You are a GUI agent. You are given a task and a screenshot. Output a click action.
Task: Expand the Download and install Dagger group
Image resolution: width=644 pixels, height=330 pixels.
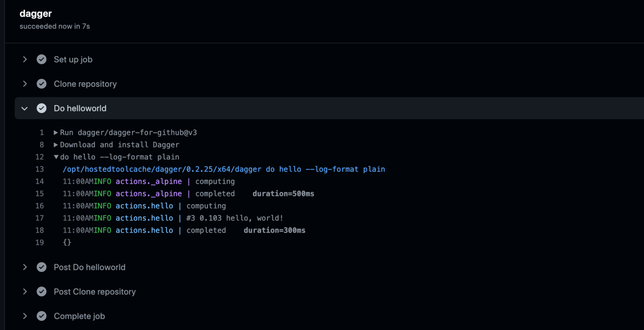click(x=56, y=145)
